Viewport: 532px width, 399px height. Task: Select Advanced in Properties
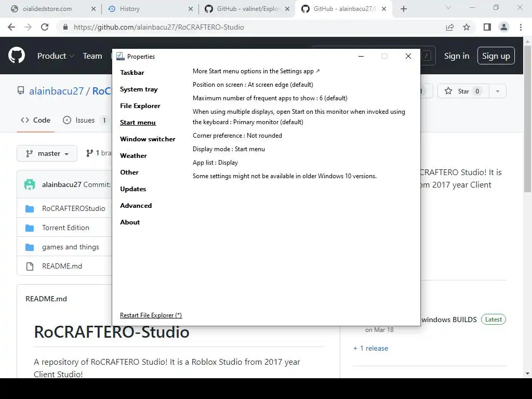(x=136, y=206)
